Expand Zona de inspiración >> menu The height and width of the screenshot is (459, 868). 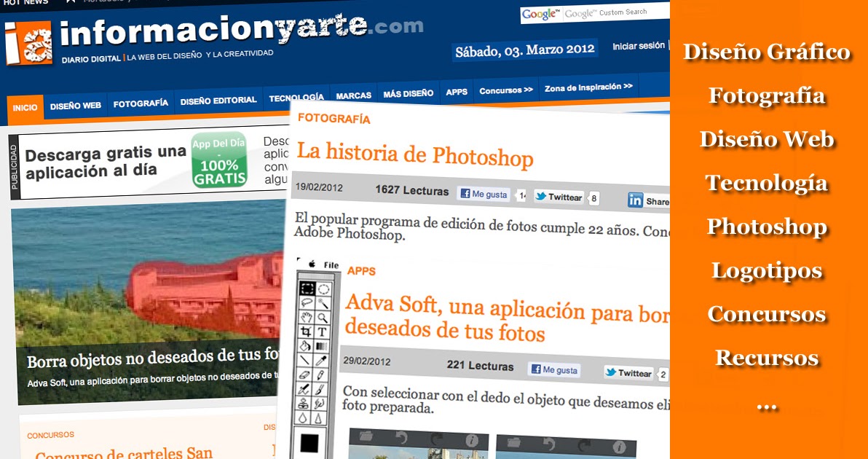coord(588,87)
